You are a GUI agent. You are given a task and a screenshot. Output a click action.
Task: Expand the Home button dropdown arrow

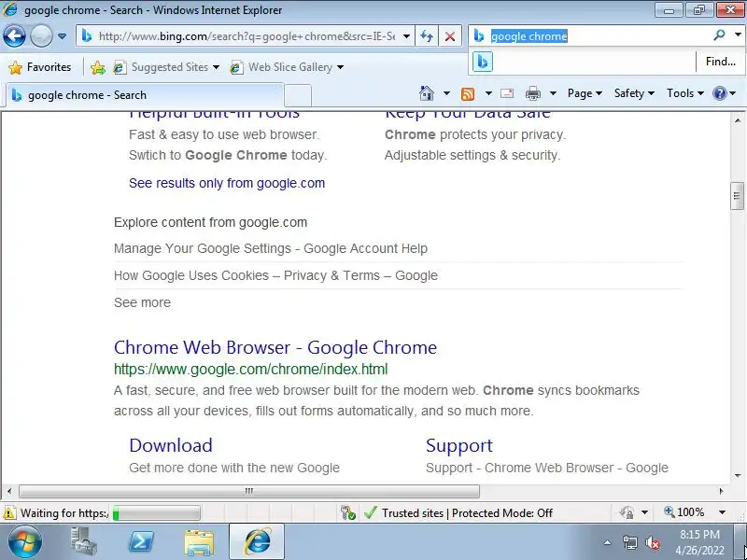click(x=446, y=93)
